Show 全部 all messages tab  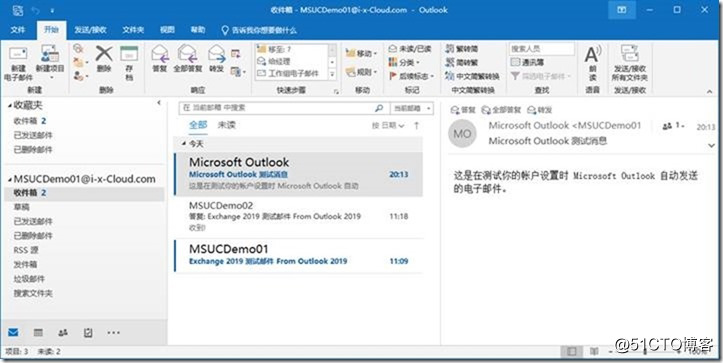[x=198, y=125]
